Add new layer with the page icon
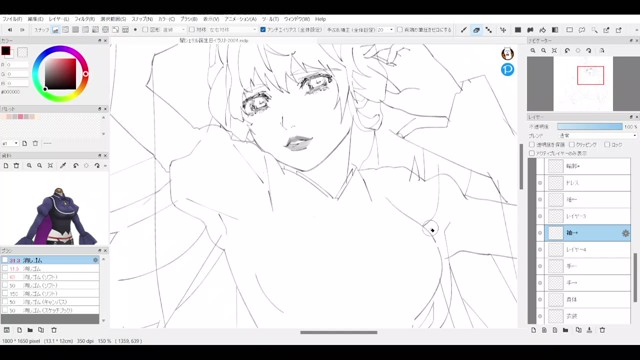 pos(533,330)
